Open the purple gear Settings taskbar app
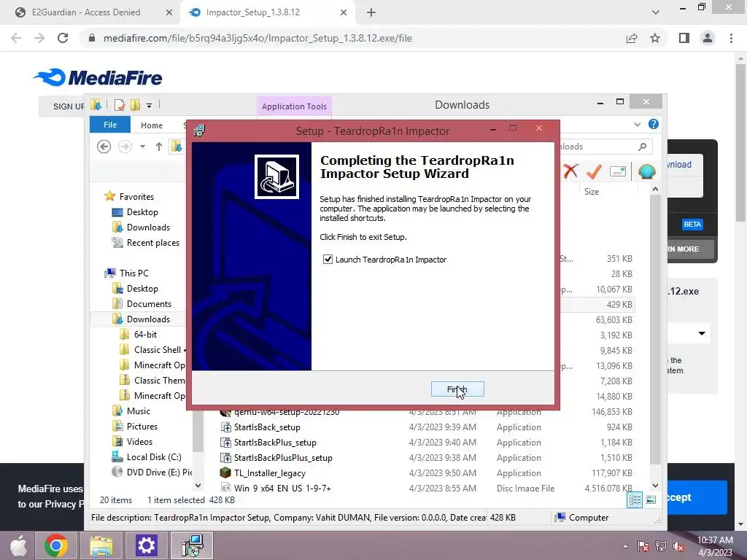 (146, 545)
